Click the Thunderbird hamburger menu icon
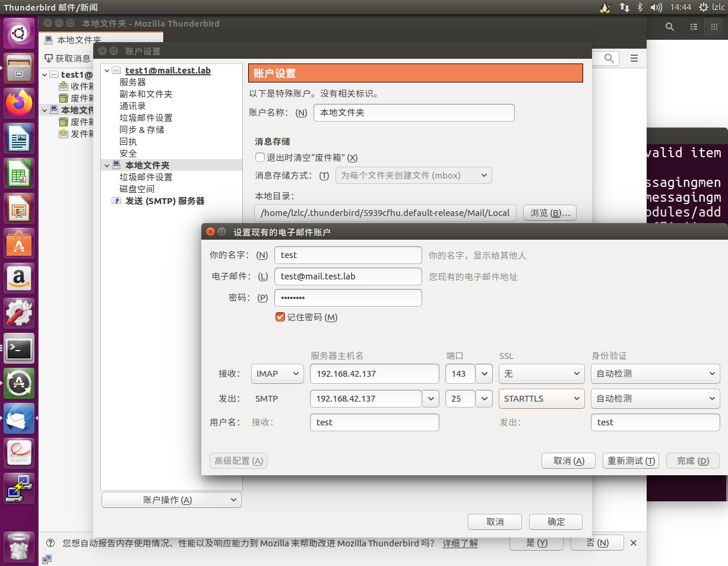Image resolution: width=728 pixels, height=566 pixels. click(x=634, y=58)
